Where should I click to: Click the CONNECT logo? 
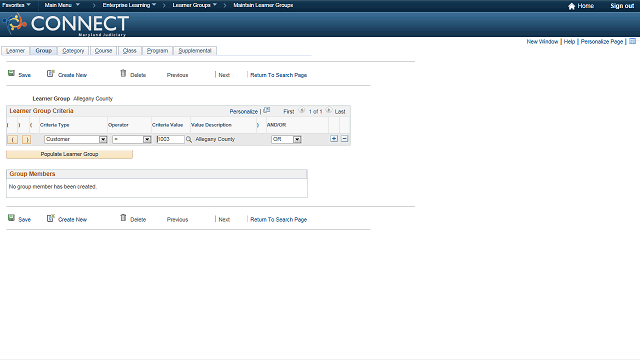tap(66, 24)
